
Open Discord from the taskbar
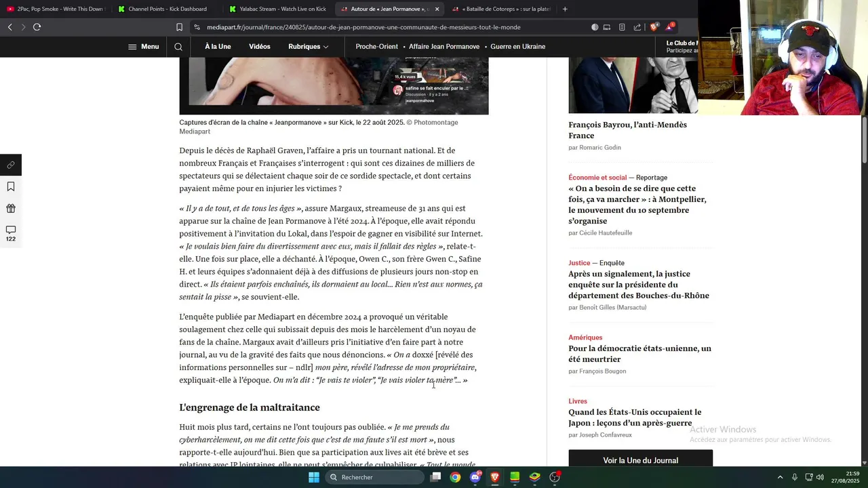point(475,477)
